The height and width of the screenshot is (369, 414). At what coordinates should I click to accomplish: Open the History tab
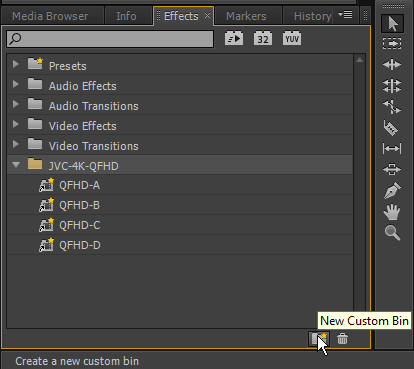point(313,16)
